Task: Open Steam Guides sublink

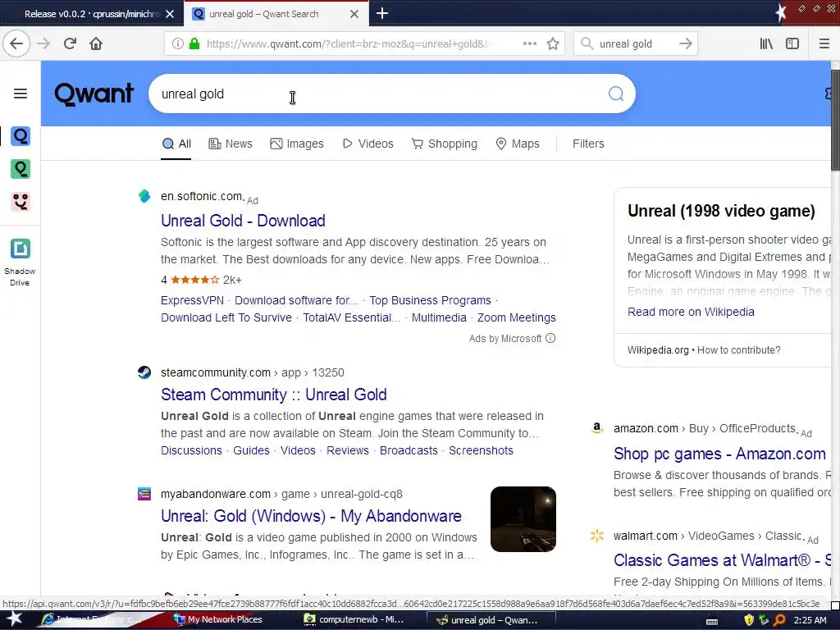Action: tap(251, 450)
